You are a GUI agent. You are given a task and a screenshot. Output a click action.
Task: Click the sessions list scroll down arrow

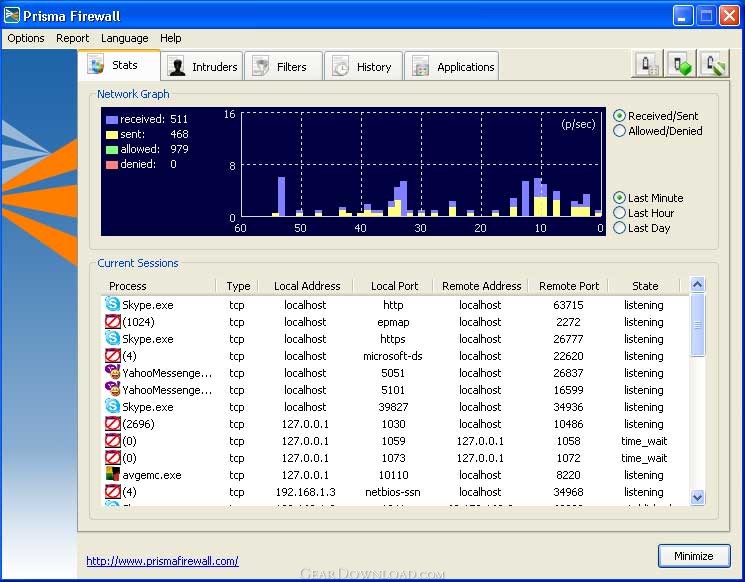point(697,497)
